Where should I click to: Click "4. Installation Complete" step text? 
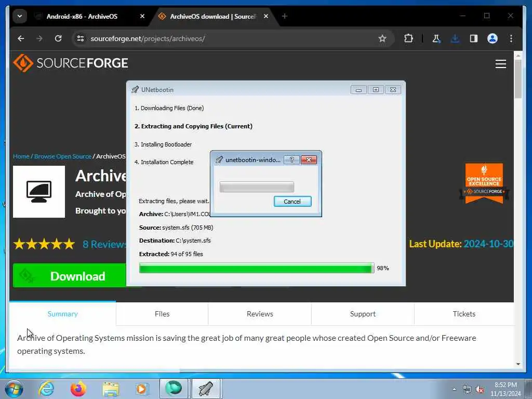tap(164, 162)
